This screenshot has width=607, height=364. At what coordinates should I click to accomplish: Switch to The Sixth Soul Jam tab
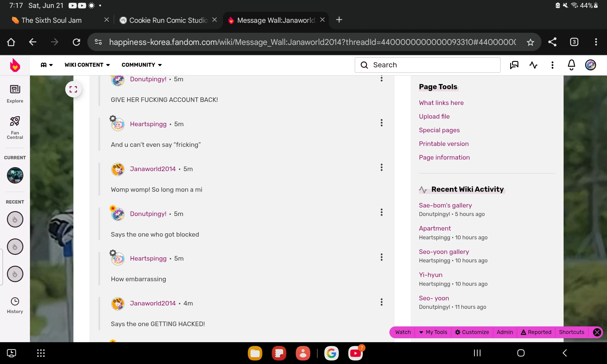coord(52,20)
